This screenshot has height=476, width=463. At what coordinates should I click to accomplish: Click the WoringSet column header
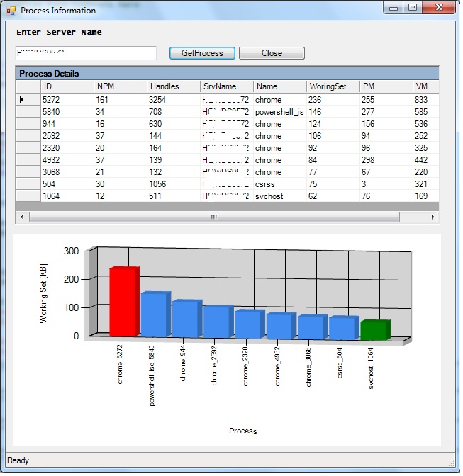coord(332,86)
